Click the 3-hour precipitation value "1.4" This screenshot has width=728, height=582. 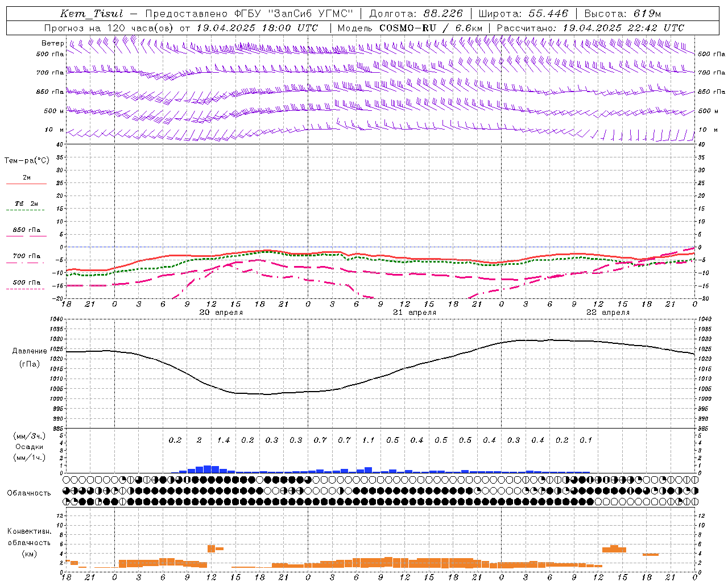pos(224,440)
